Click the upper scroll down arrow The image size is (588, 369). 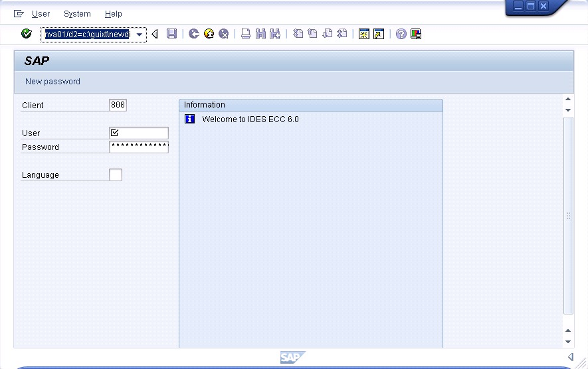568,110
